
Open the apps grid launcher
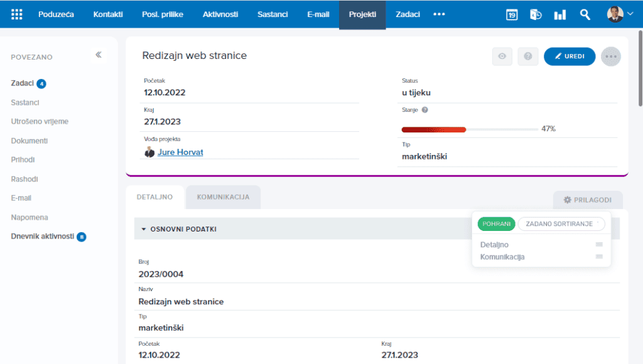pos(17,14)
